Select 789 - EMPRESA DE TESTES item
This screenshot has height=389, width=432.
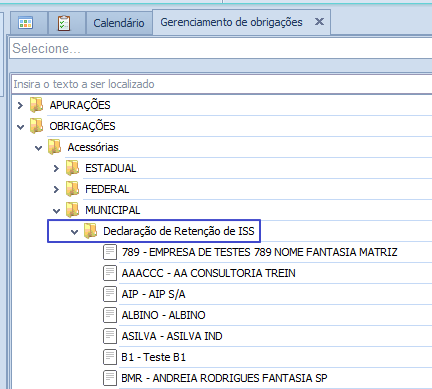tap(259, 252)
